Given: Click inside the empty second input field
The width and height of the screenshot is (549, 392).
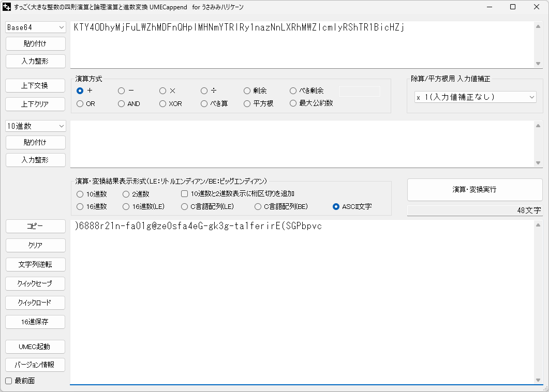Looking at the screenshot, I should click(300, 144).
